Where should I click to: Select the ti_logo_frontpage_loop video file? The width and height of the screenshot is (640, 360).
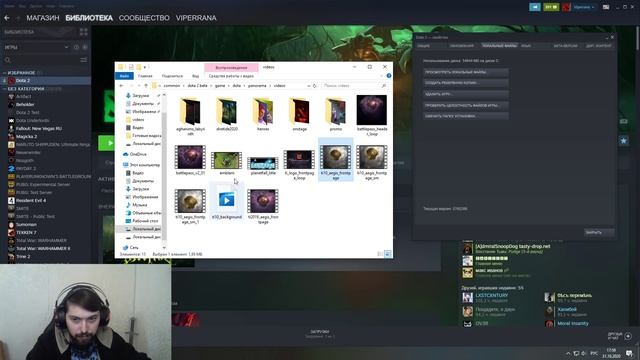pos(299,165)
